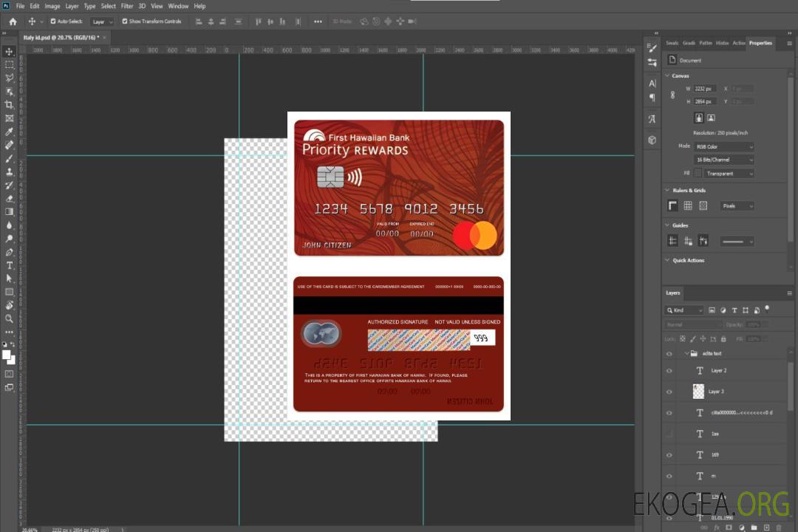The image size is (798, 532).
Task: Set canvas orientation to landscape
Action: click(711, 118)
